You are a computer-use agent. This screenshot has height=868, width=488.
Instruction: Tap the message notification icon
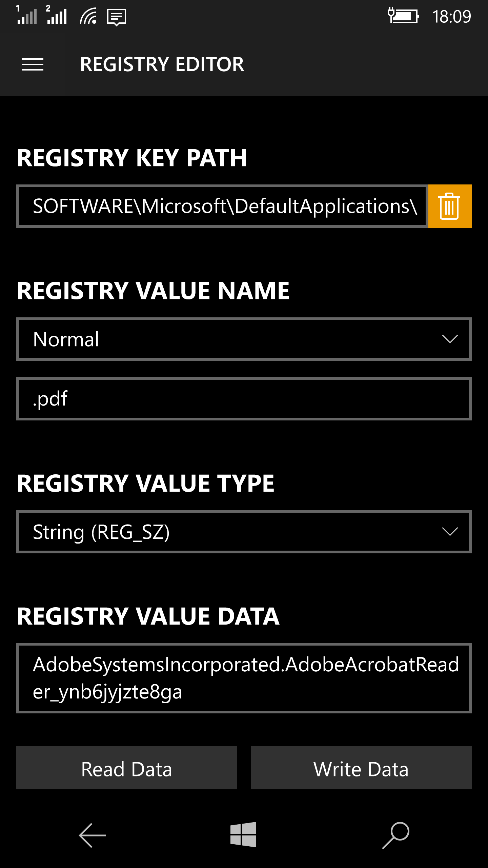pos(117,17)
